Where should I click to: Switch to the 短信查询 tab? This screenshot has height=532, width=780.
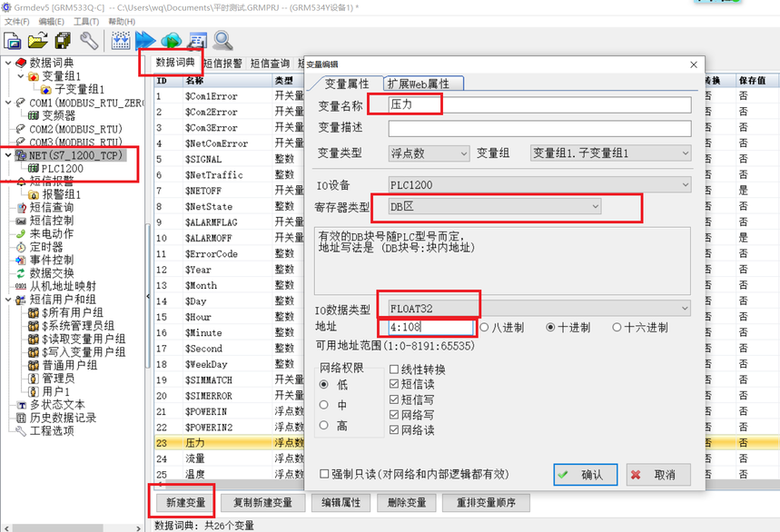270,64
